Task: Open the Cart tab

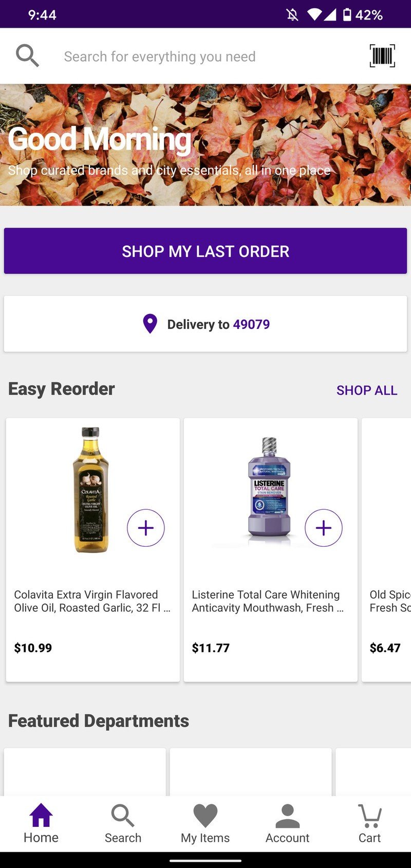Action: click(369, 824)
